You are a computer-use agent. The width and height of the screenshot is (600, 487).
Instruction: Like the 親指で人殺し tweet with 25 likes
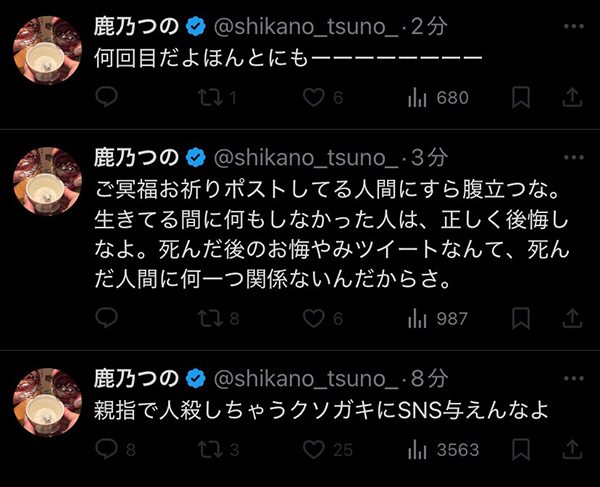[x=313, y=450]
